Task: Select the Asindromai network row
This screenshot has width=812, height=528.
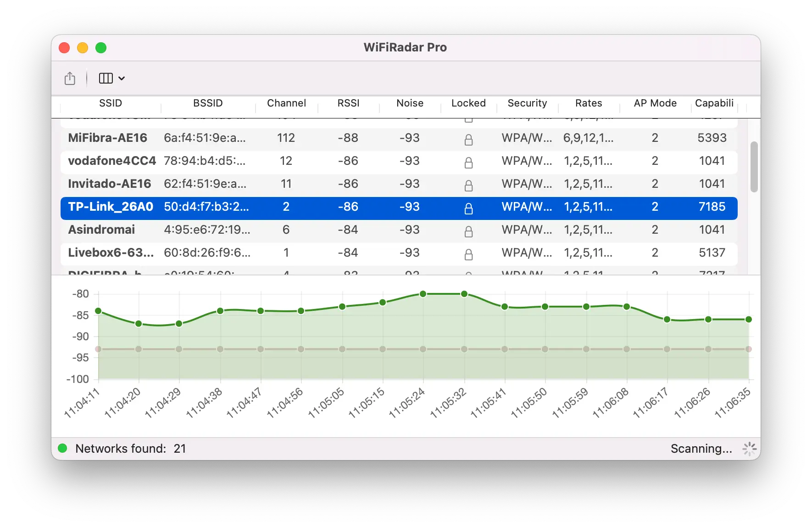Action: [101, 230]
